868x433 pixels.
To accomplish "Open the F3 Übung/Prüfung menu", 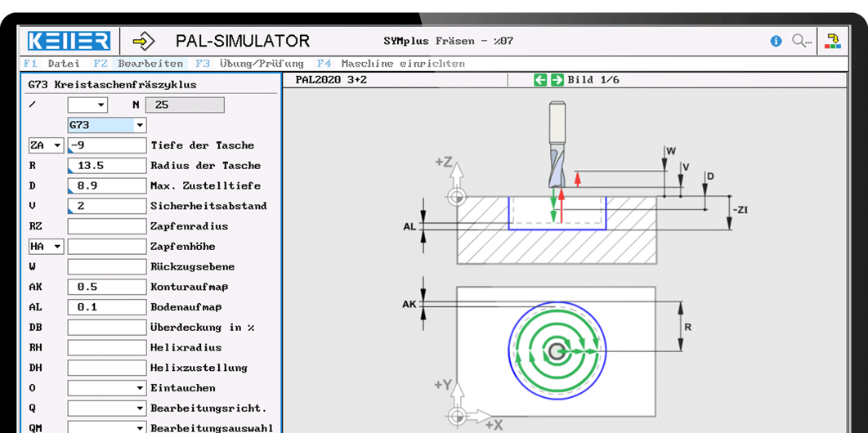I will (x=249, y=64).
